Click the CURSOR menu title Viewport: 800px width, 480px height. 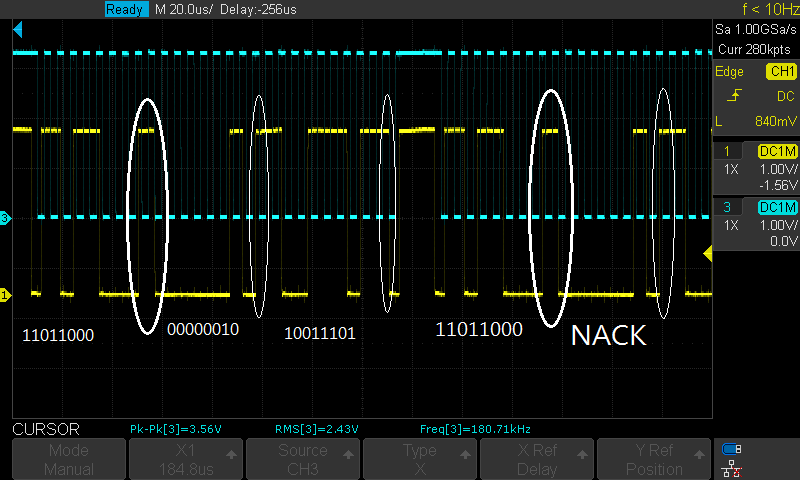[x=46, y=429]
